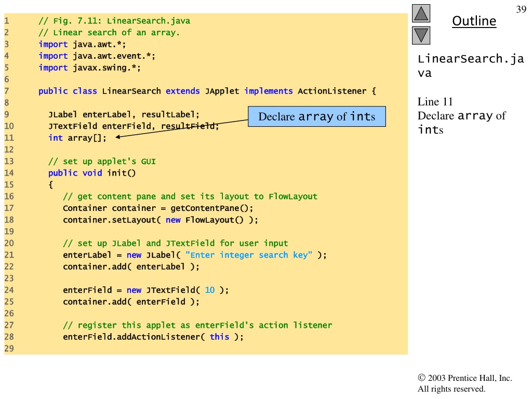Click the '© 2003 Prentice Hall, Inc.' copyright text
This screenshot has width=532, height=399.
[465, 378]
